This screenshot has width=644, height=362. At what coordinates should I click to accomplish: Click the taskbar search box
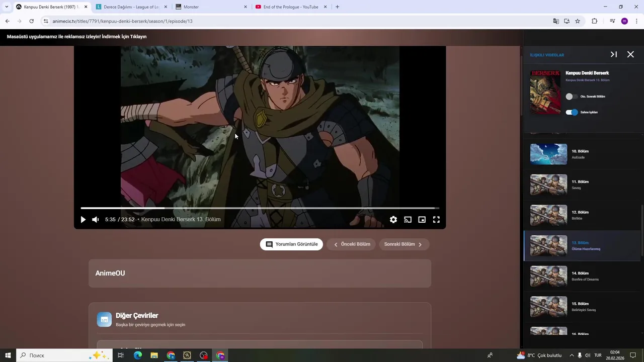point(64,355)
